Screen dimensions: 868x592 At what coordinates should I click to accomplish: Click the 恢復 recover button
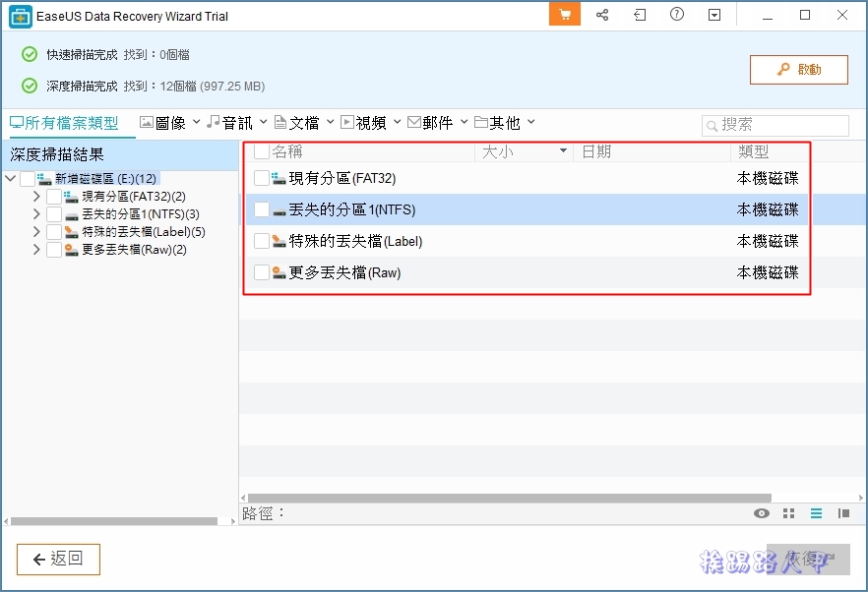pyautogui.click(x=808, y=560)
